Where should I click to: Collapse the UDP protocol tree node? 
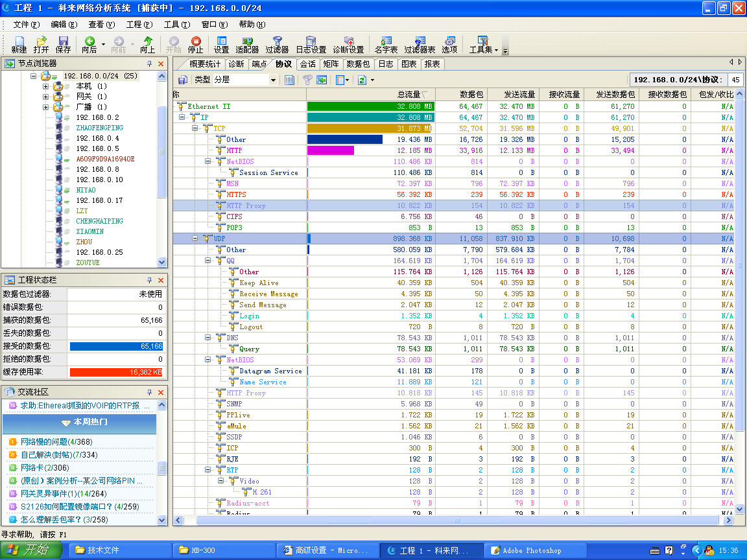click(x=195, y=239)
